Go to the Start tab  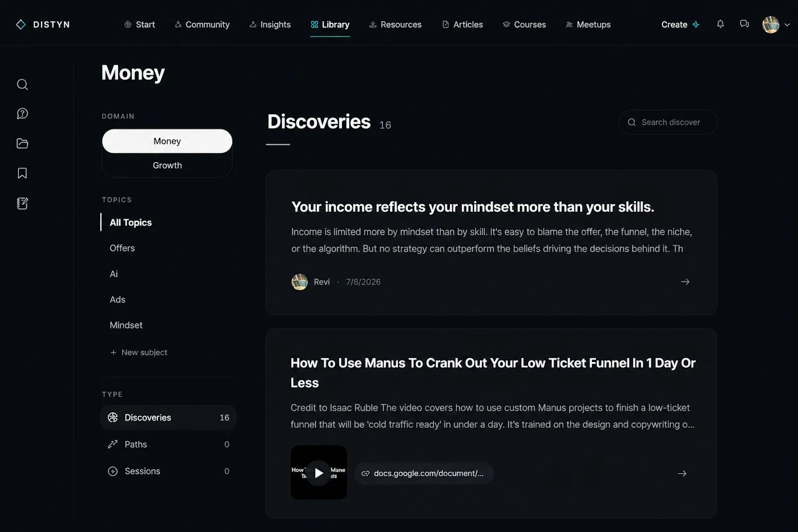[x=140, y=24]
